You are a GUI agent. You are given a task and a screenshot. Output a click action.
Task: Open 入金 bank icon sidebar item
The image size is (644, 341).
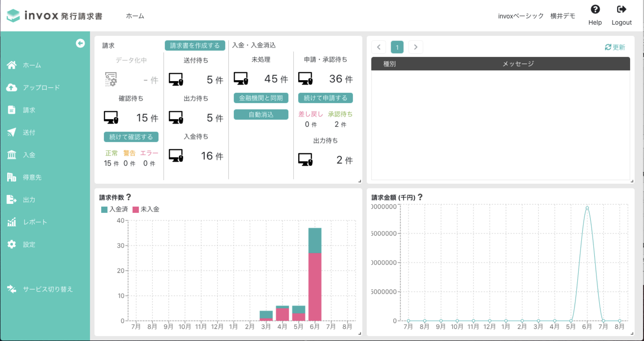point(12,155)
